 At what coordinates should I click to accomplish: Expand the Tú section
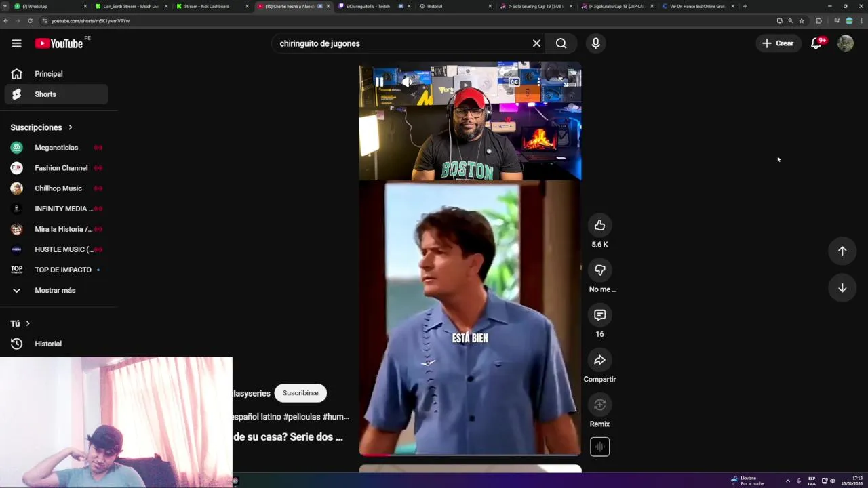pyautogui.click(x=20, y=323)
